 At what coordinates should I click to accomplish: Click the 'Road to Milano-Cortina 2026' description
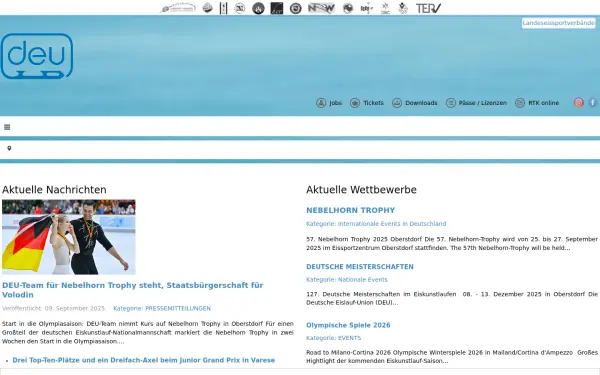click(x=452, y=356)
